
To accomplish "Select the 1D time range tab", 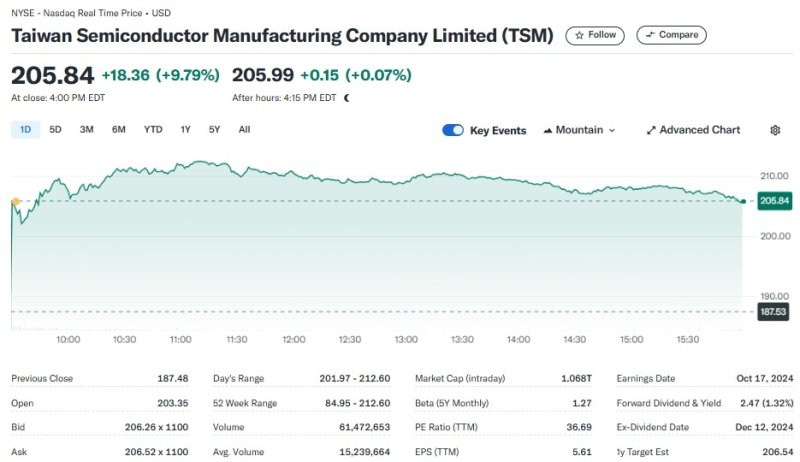I will pos(25,129).
